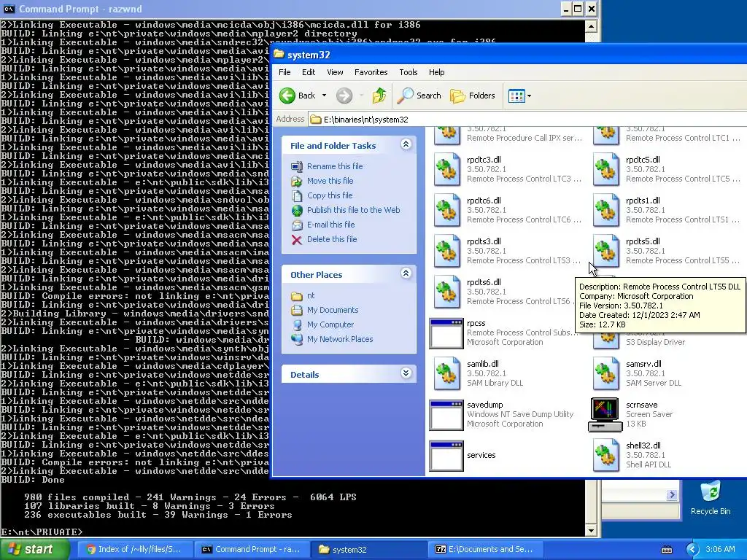Viewport: 747px width, 560px height.
Task: Expand the Details panel
Action: click(406, 373)
